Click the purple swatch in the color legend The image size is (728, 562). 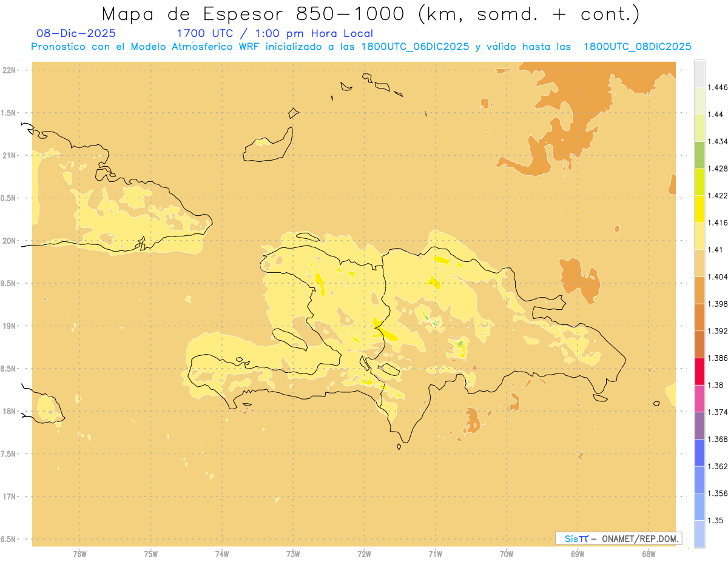coord(699,426)
